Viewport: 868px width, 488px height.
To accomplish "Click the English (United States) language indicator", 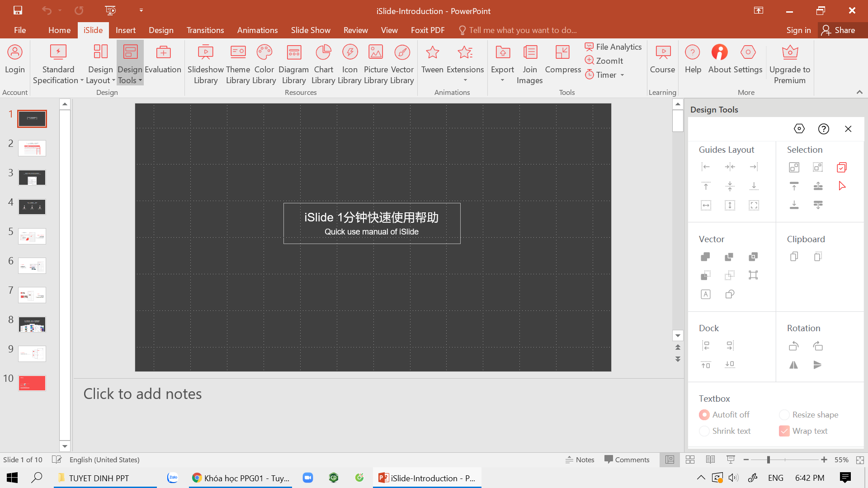I will click(x=104, y=460).
